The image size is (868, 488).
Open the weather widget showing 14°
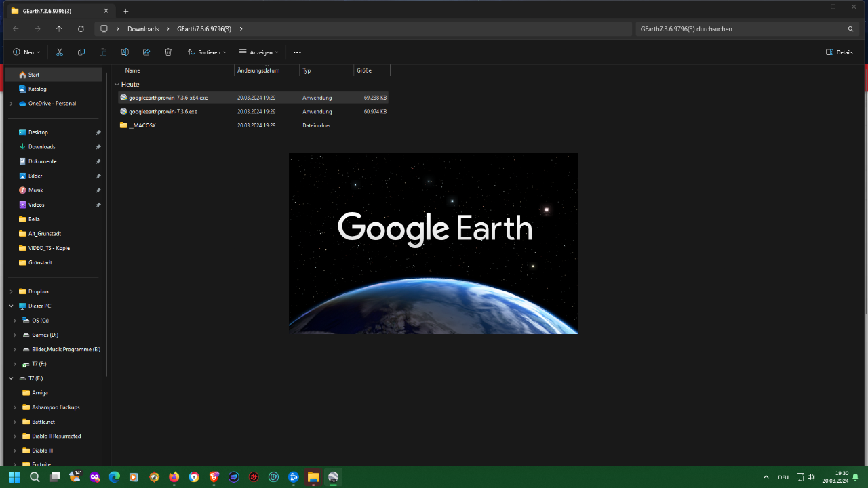(x=75, y=477)
